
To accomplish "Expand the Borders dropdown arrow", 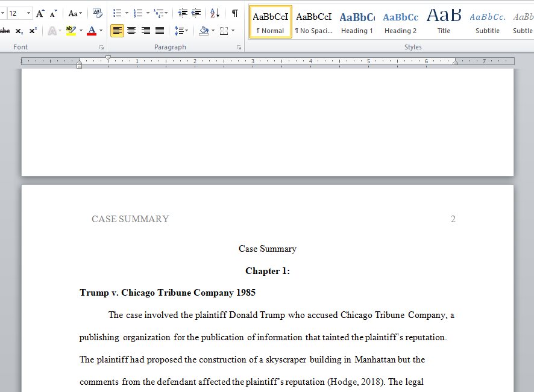I will click(x=233, y=31).
